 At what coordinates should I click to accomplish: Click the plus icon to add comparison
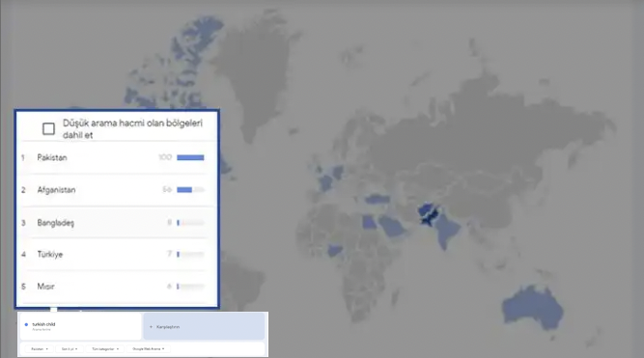[x=151, y=327]
